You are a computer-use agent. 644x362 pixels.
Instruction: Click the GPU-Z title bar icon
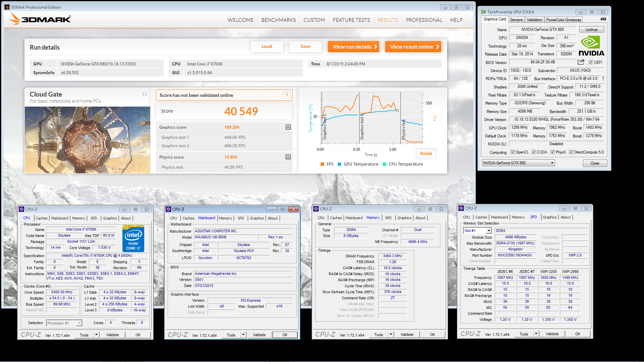click(x=483, y=12)
